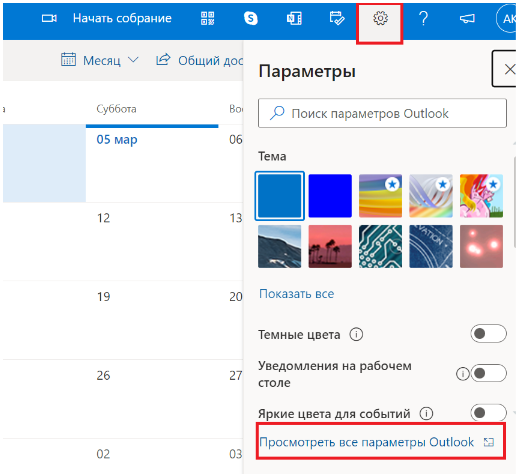Open the QR code icon in header
The width and height of the screenshot is (519, 476).
[207, 18]
